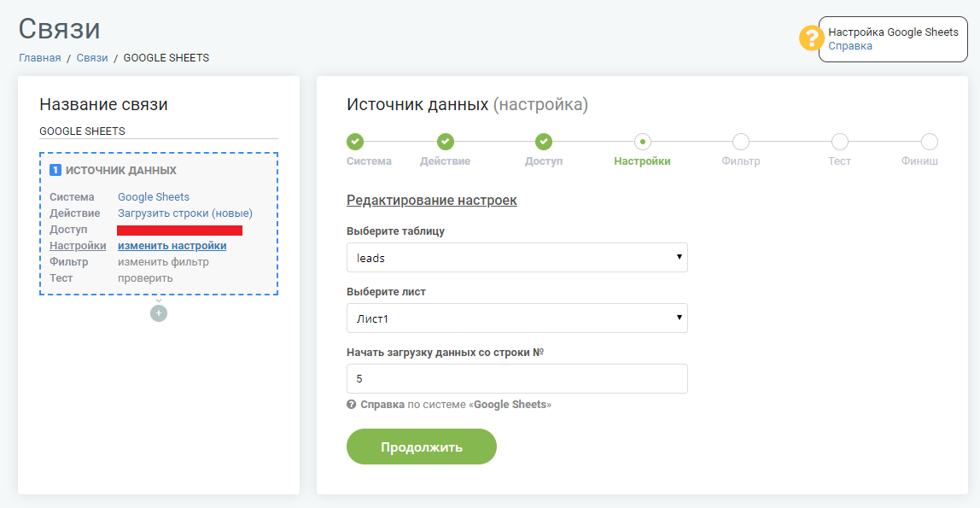Click the Фильтр step circle
Image resolution: width=980 pixels, height=508 pixels.
[x=741, y=142]
